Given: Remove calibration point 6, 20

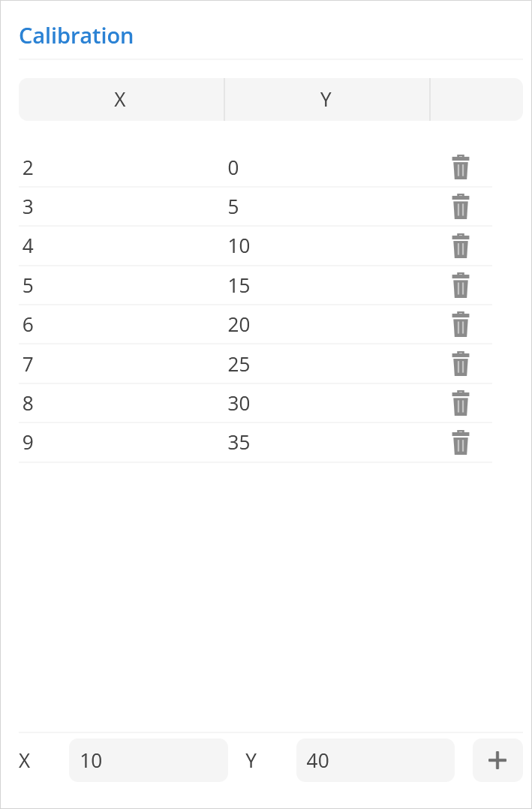Looking at the screenshot, I should 460,324.
